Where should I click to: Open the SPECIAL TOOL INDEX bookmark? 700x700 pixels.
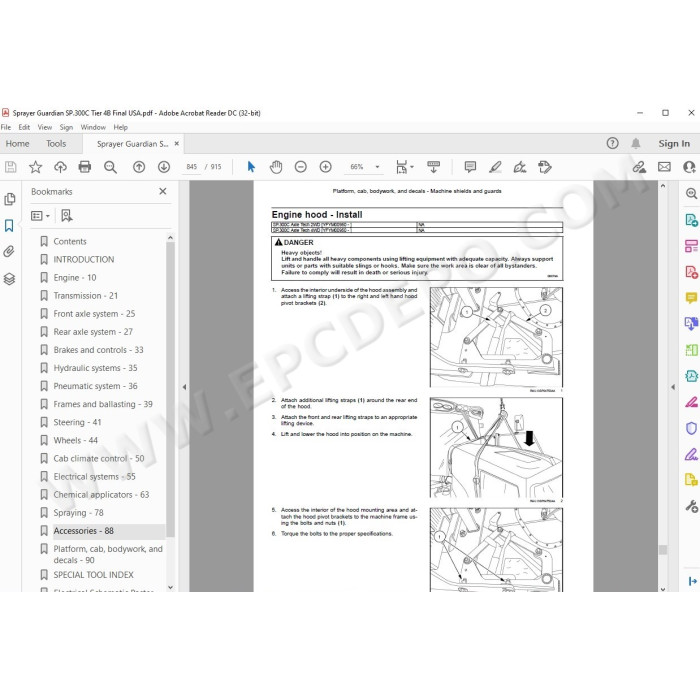point(93,575)
